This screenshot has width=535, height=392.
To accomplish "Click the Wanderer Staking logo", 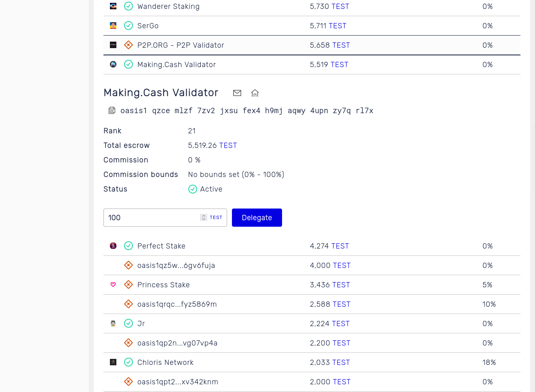I will tap(113, 6).
